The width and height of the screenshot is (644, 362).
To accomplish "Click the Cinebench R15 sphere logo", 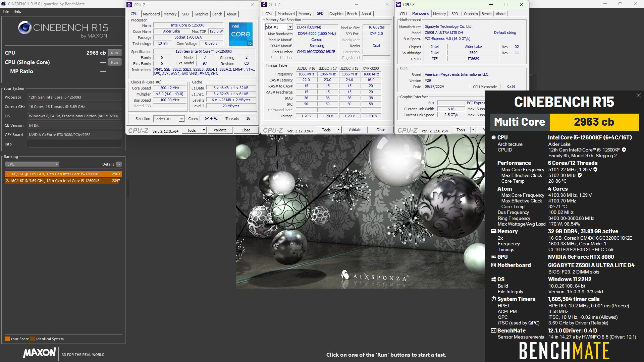I will [x=25, y=27].
